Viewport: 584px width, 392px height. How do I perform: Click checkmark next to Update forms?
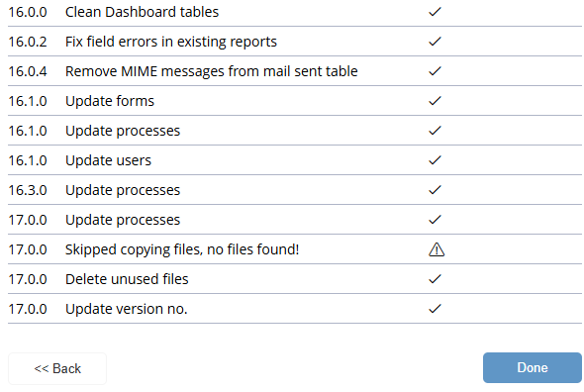pos(435,101)
